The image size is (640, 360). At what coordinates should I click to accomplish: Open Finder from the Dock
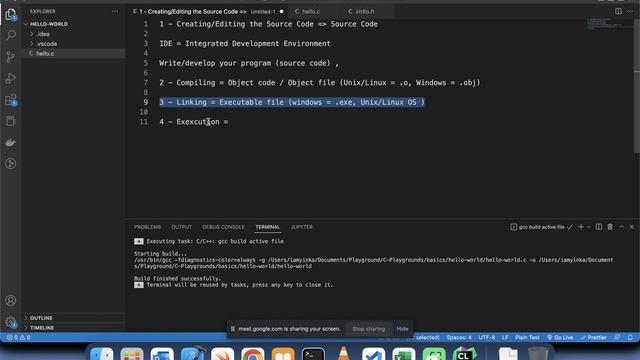point(102,354)
